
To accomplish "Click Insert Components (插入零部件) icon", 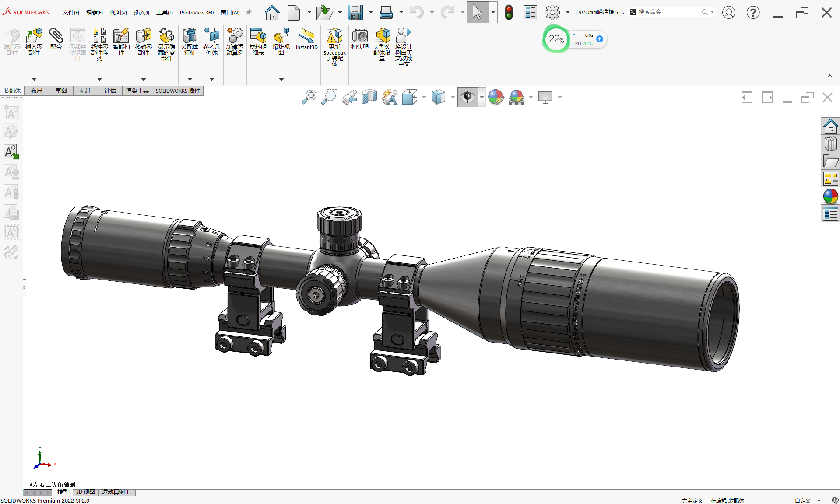I will click(x=34, y=42).
